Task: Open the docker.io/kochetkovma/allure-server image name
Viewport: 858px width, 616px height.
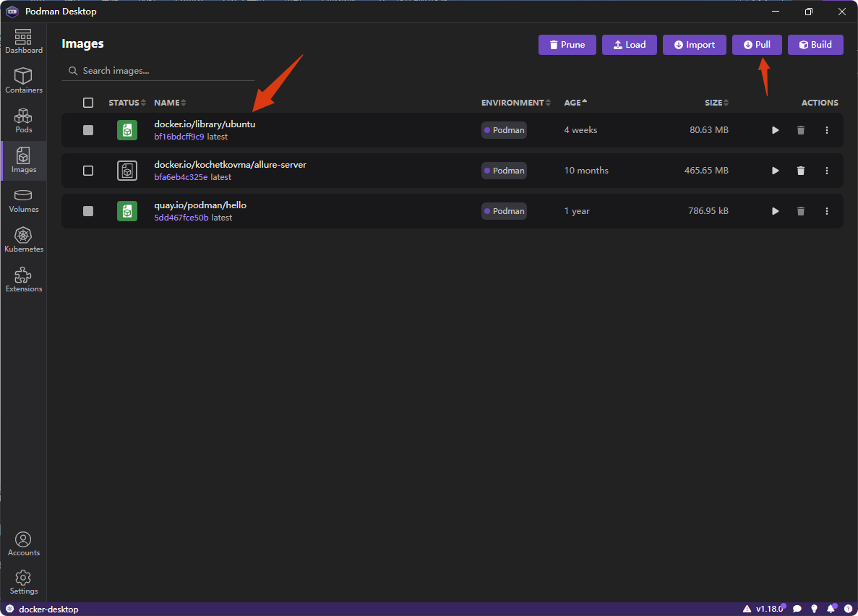Action: point(230,165)
